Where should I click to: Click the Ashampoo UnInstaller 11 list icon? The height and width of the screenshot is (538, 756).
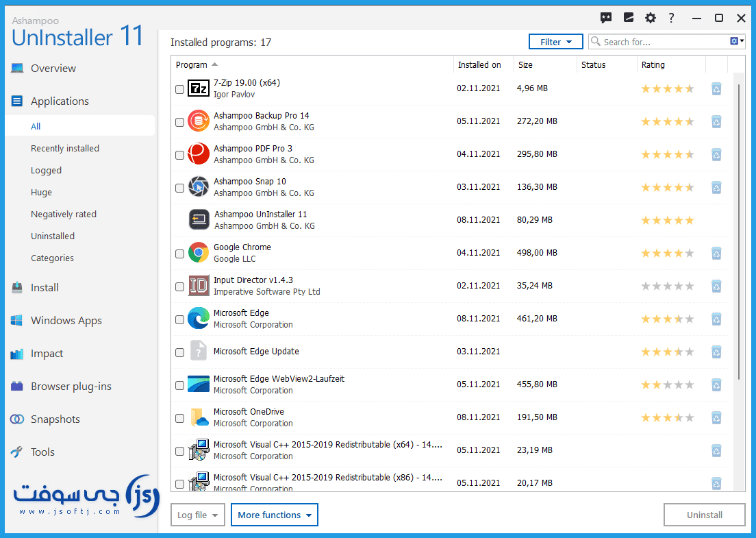(199, 220)
